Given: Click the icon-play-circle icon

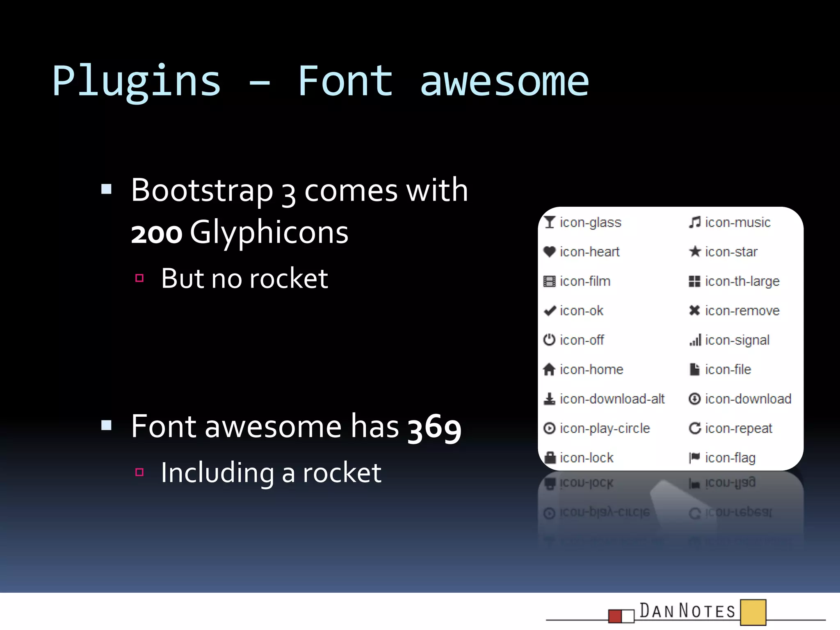Looking at the screenshot, I should click(x=550, y=428).
